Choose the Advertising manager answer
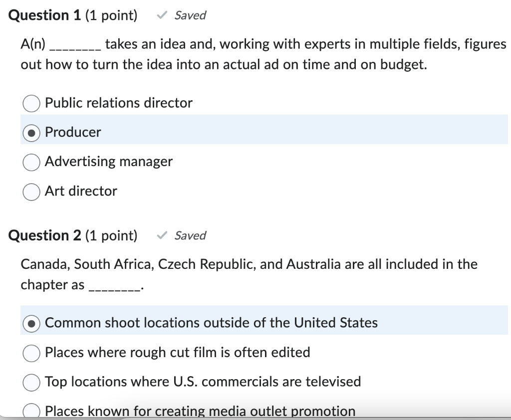This screenshot has height=420, width=511. coord(31,162)
